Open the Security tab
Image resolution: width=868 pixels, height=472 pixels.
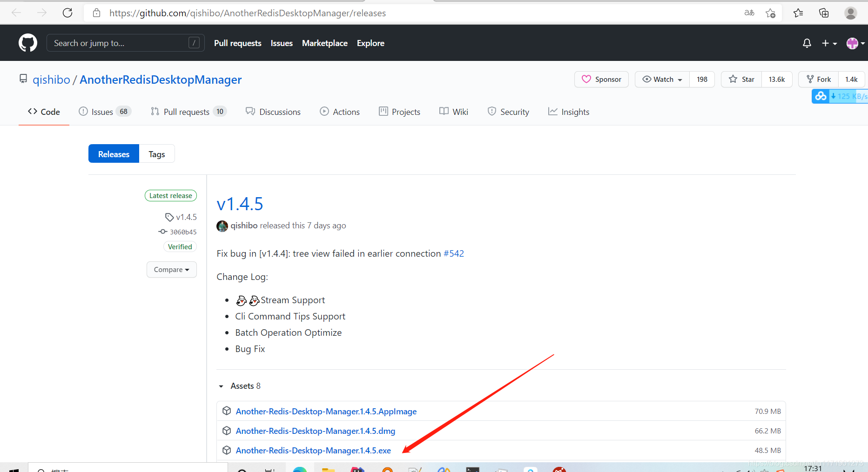508,112
